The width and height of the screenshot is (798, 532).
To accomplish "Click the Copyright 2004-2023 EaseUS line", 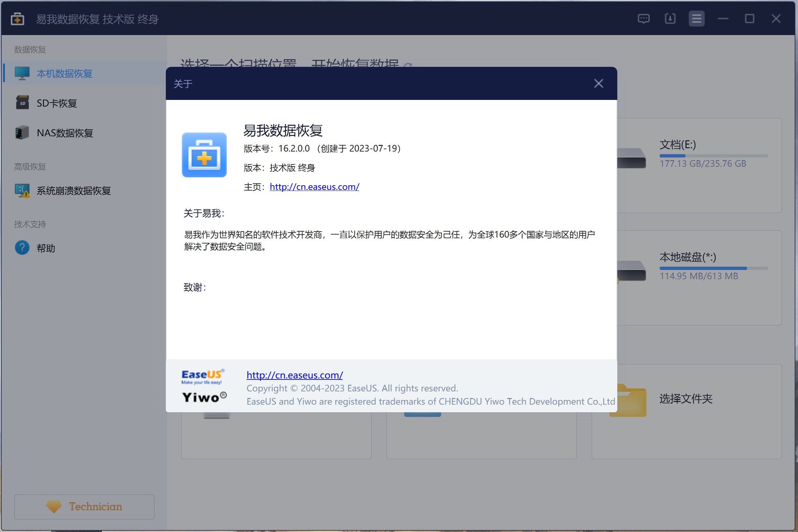I will point(352,388).
